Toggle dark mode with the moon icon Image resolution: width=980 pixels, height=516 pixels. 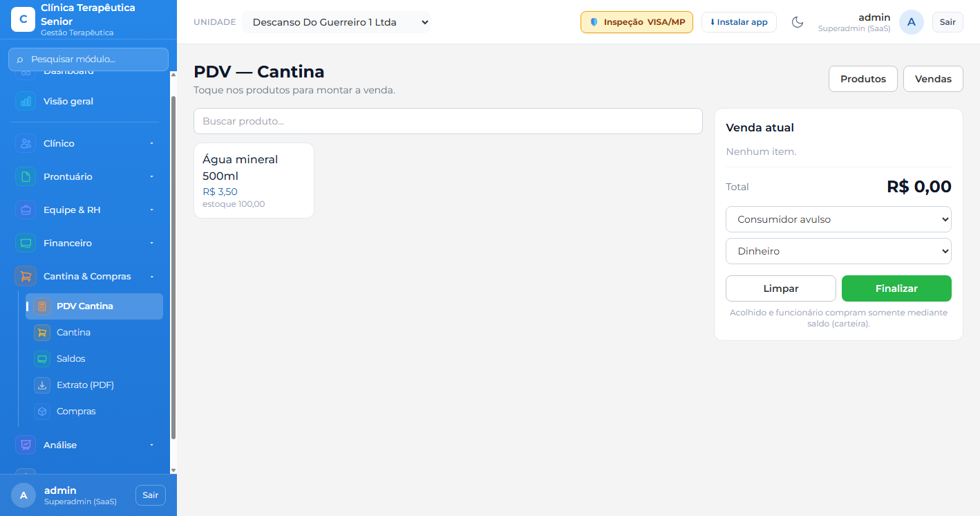tap(798, 22)
